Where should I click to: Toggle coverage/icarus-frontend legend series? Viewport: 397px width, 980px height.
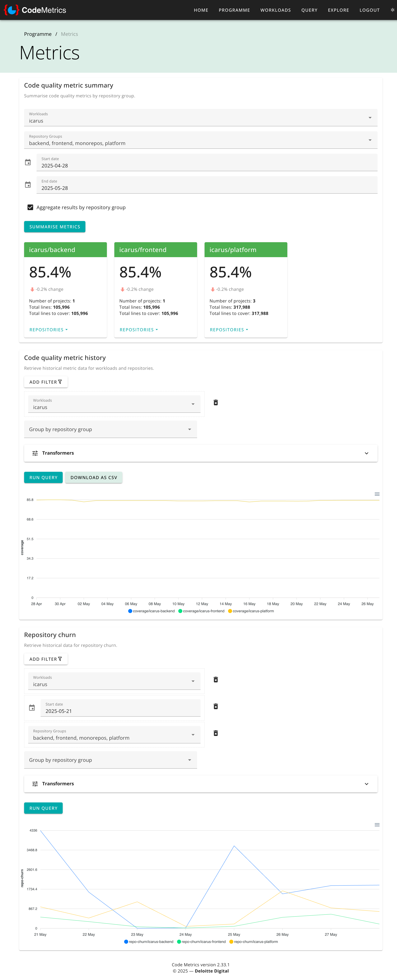[201, 611]
